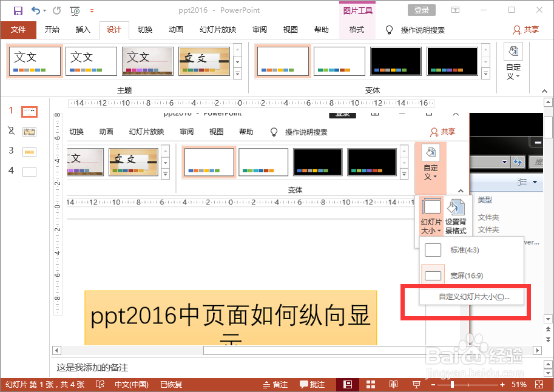Click the notes text 这是我添加的备注
This screenshot has height=392, width=554.
click(92, 368)
